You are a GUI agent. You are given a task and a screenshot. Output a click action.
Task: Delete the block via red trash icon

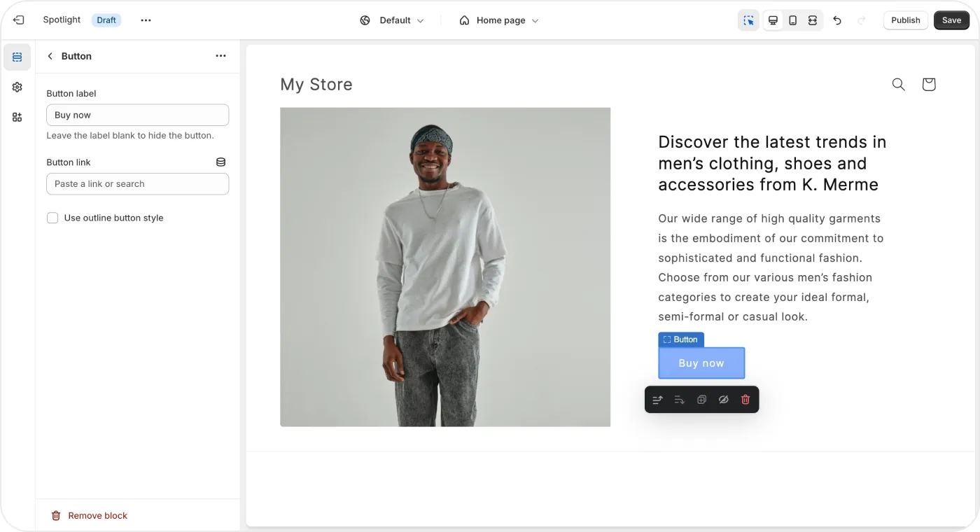coord(745,400)
